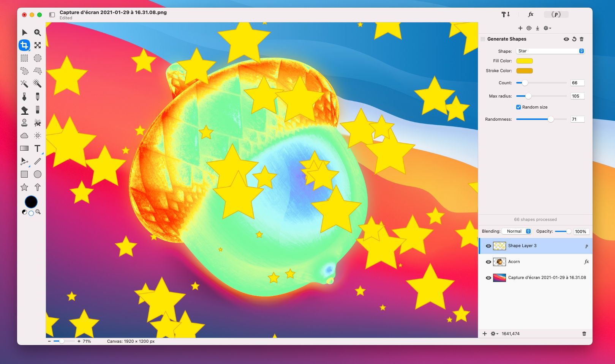The image size is (615, 364).
Task: Uncheck the Random size checkbox
Action: [x=518, y=107]
